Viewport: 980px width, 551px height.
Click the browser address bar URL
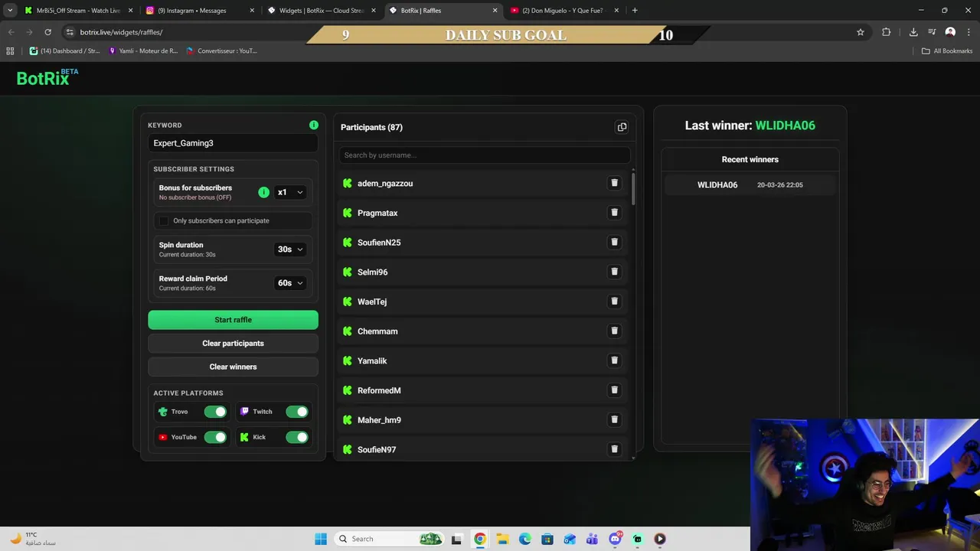click(121, 32)
